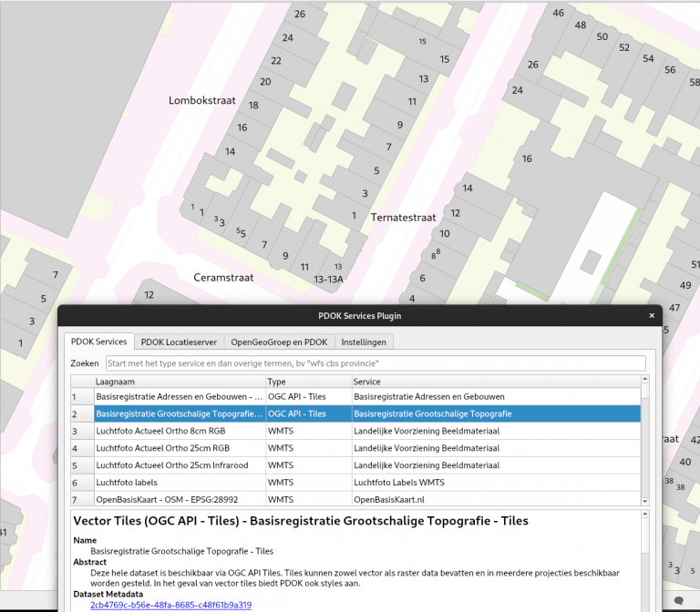Click name value 'Basisregistratie Grootschalige Topografie - Tiles'
Screen dimensions: 700x612
(x=181, y=551)
